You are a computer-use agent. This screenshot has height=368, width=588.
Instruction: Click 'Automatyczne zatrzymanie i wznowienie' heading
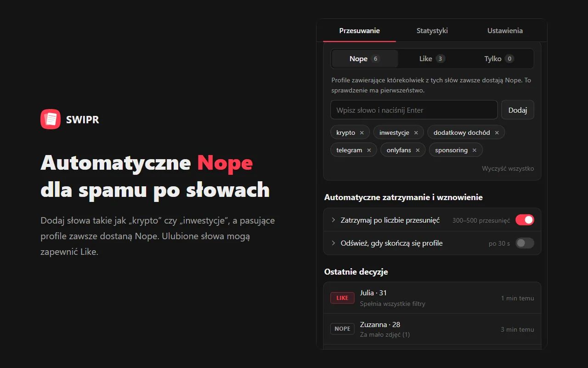(403, 197)
